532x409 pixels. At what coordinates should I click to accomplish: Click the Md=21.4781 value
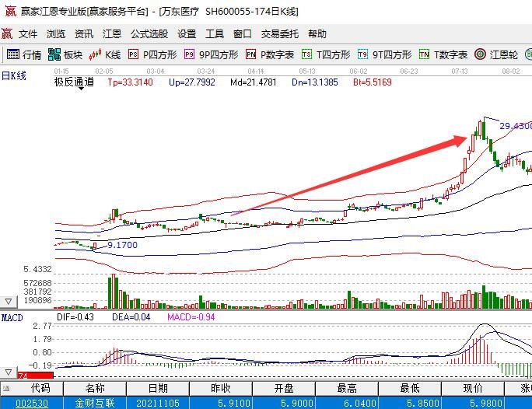coord(253,82)
